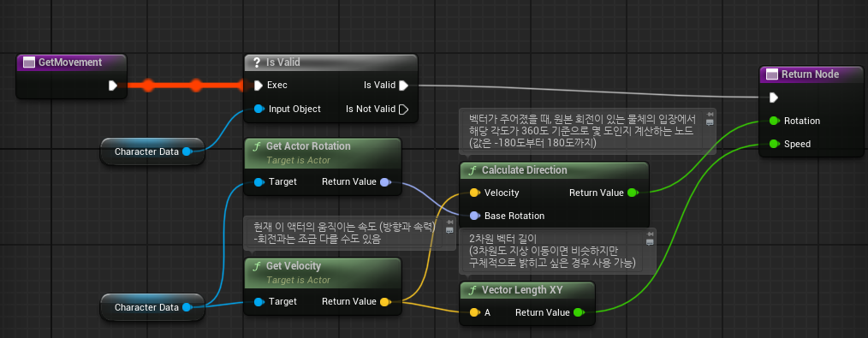Click the Return Value pin on Vector Length XY
Screen dimensions: 868x338
point(579,312)
